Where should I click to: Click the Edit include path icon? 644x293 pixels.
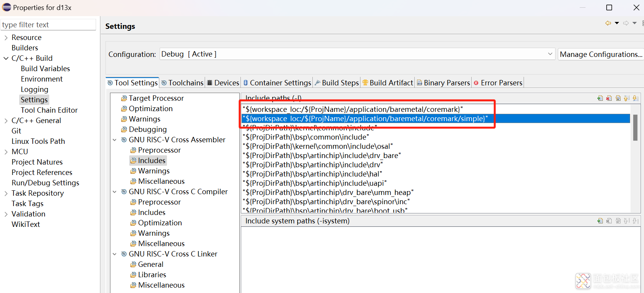(618, 98)
